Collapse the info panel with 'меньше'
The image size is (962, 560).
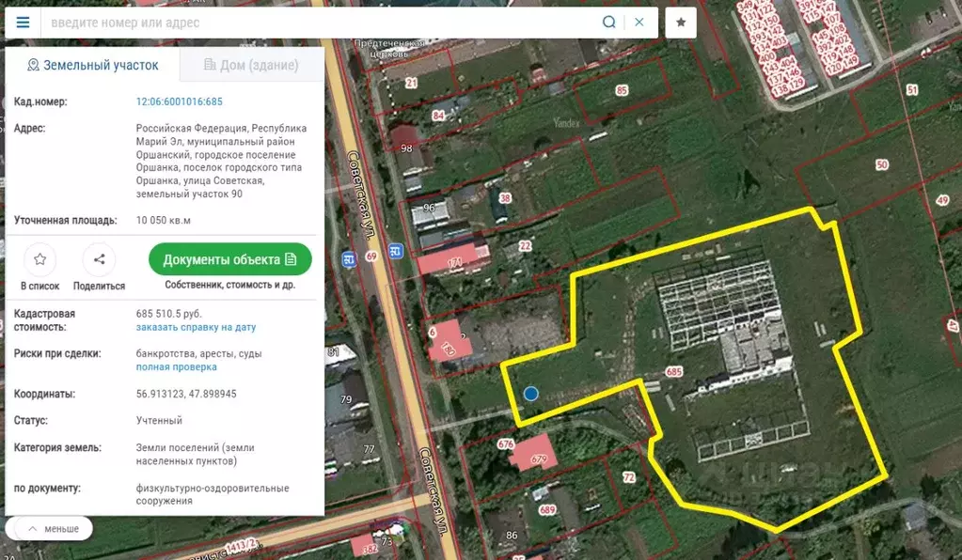(52, 529)
